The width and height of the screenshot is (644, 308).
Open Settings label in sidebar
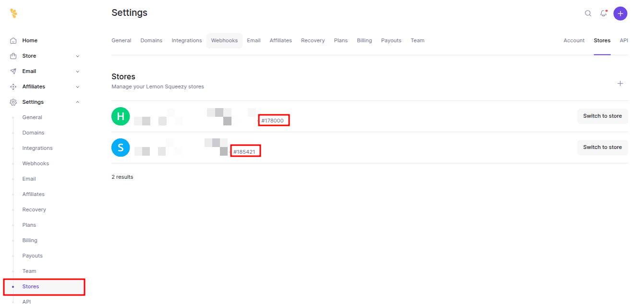point(33,102)
